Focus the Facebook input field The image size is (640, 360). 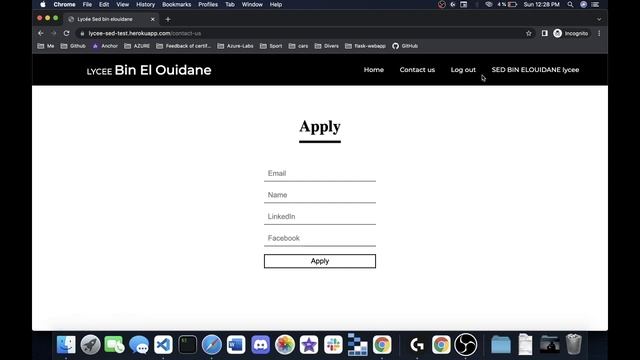(x=320, y=238)
